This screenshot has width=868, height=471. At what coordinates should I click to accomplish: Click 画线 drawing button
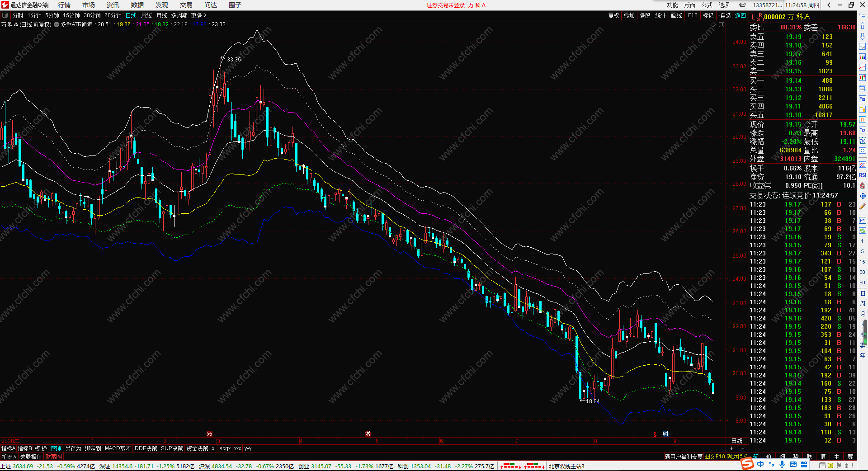pos(677,15)
